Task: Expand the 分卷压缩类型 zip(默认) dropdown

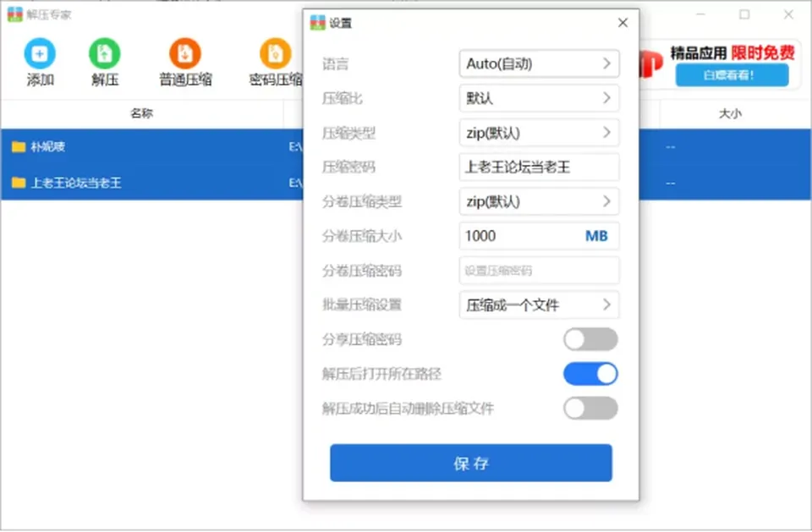Action: 539,201
